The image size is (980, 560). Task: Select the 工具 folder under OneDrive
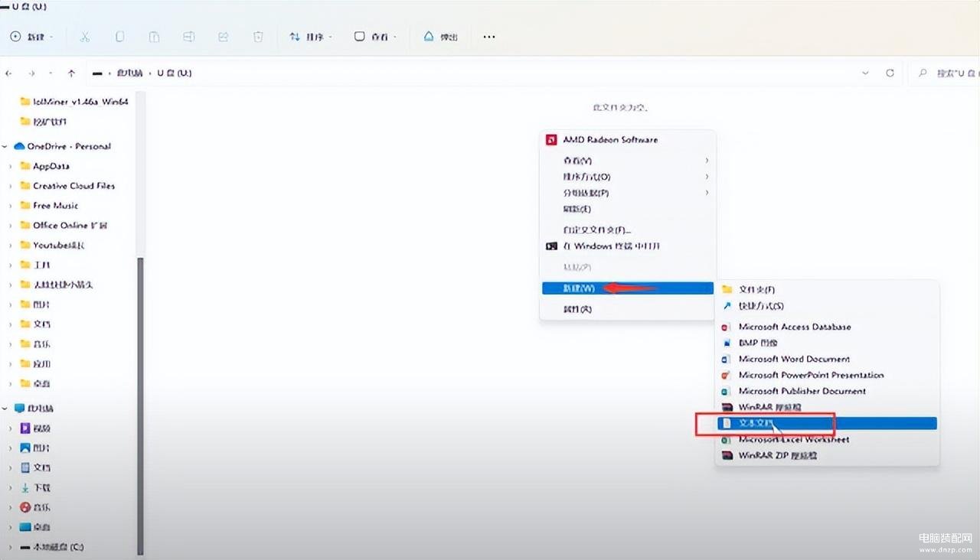35,265
